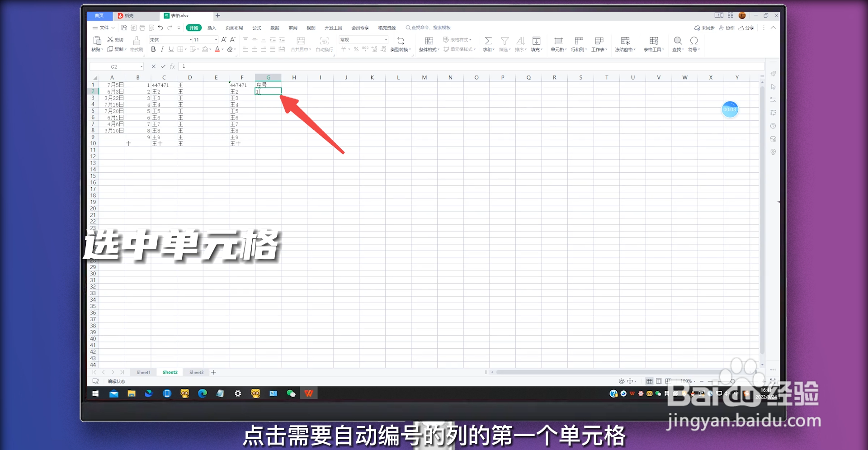The width and height of the screenshot is (868, 450).
Task: Open the conditional formatting tool
Action: [x=429, y=45]
